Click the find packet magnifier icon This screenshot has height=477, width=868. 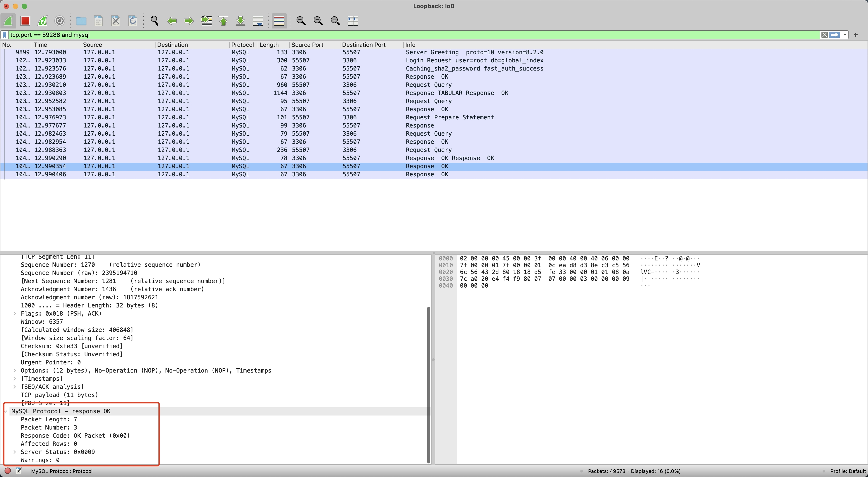coord(154,21)
